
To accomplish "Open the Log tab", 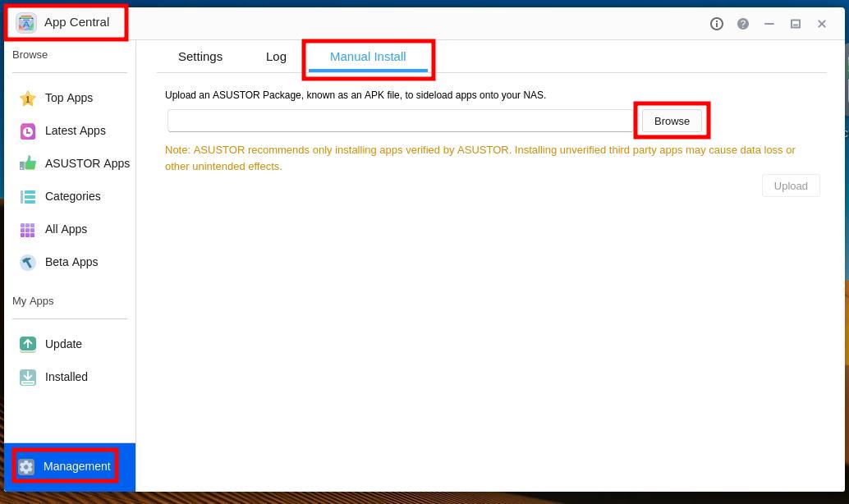I will click(276, 57).
